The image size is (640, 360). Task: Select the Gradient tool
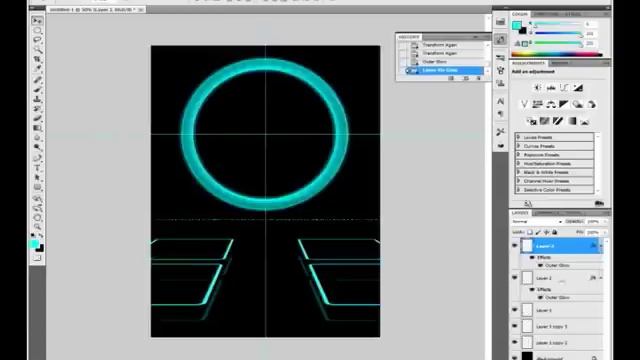pos(37,129)
